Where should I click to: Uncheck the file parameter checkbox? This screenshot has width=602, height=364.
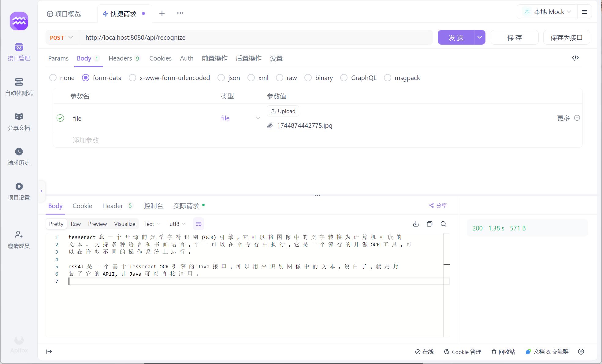60,118
